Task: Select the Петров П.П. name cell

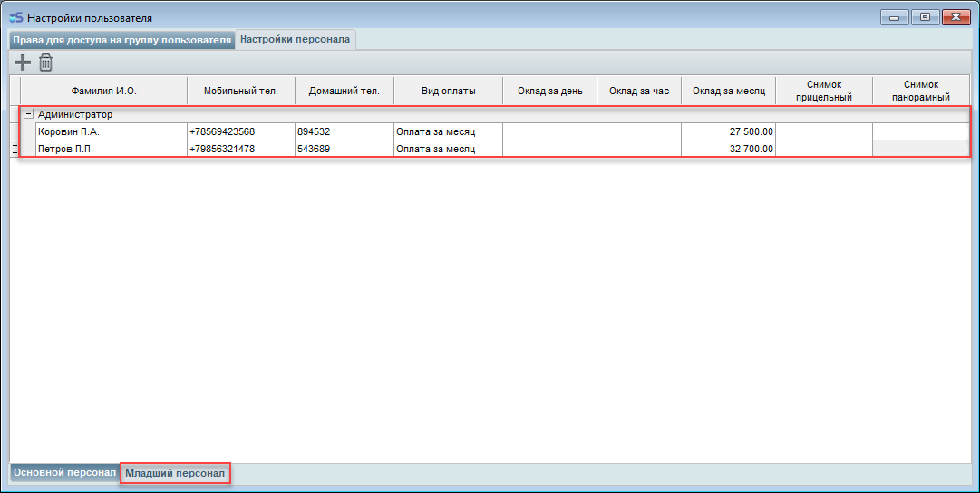Action: [110, 149]
